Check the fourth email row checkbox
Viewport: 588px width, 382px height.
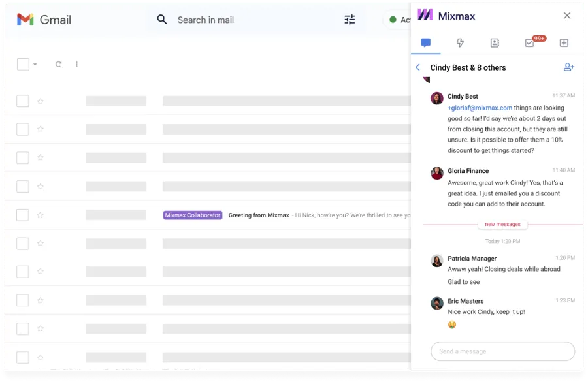pos(22,186)
